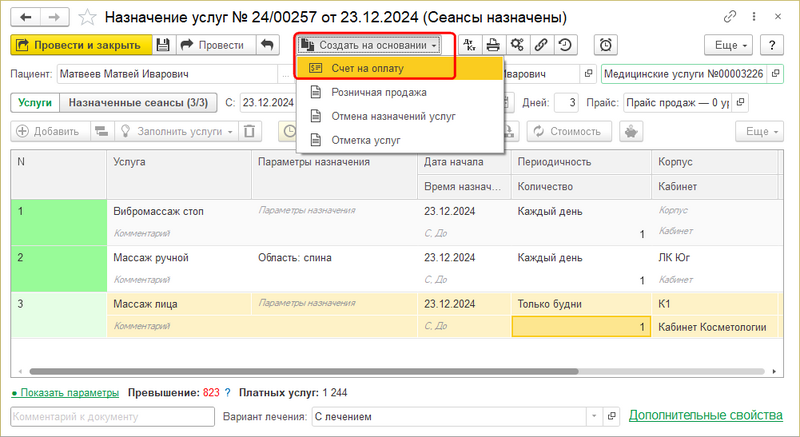Click blue question mark next to Превышение
This screenshot has width=800, height=437.
tap(228, 393)
